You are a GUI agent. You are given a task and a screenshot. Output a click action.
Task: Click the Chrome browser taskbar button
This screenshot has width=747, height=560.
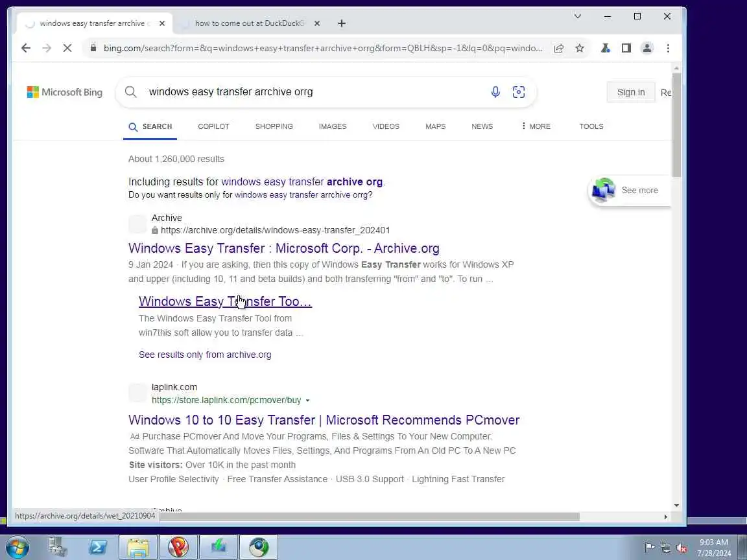tap(259, 547)
